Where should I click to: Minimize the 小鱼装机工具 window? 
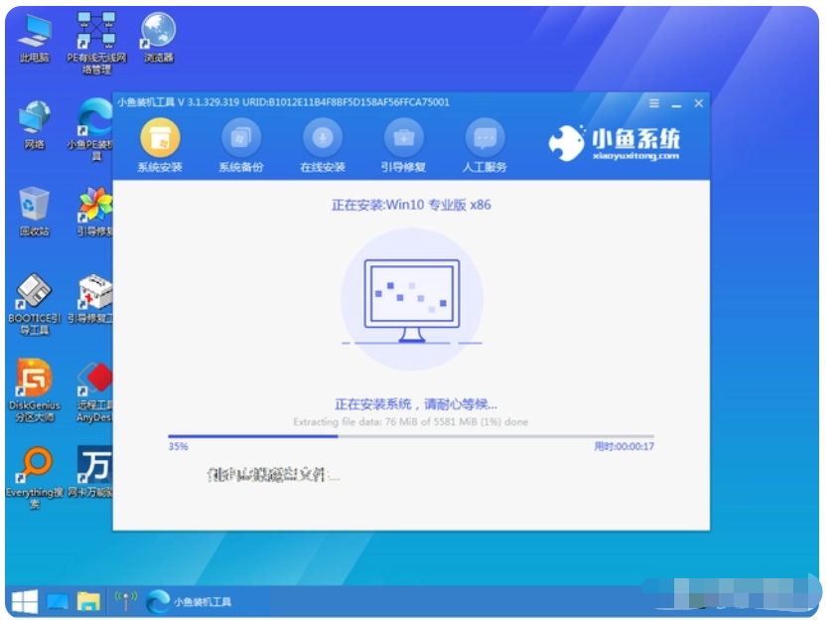click(x=676, y=103)
